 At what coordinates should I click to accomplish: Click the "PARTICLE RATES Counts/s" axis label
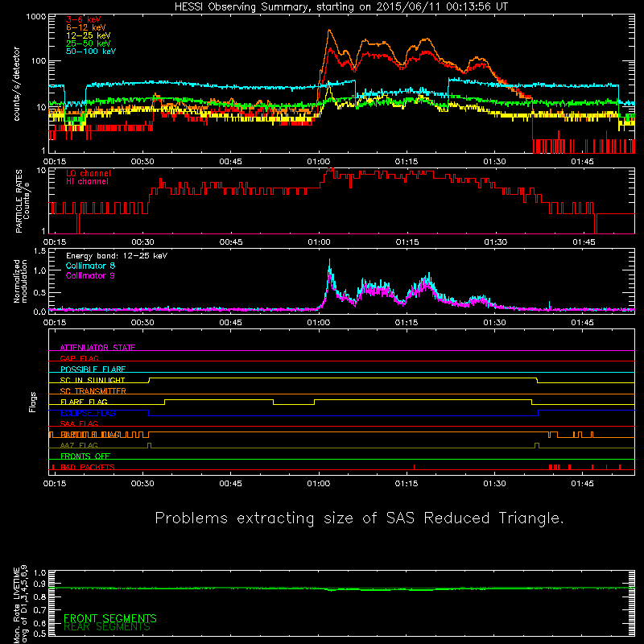pos(23,200)
